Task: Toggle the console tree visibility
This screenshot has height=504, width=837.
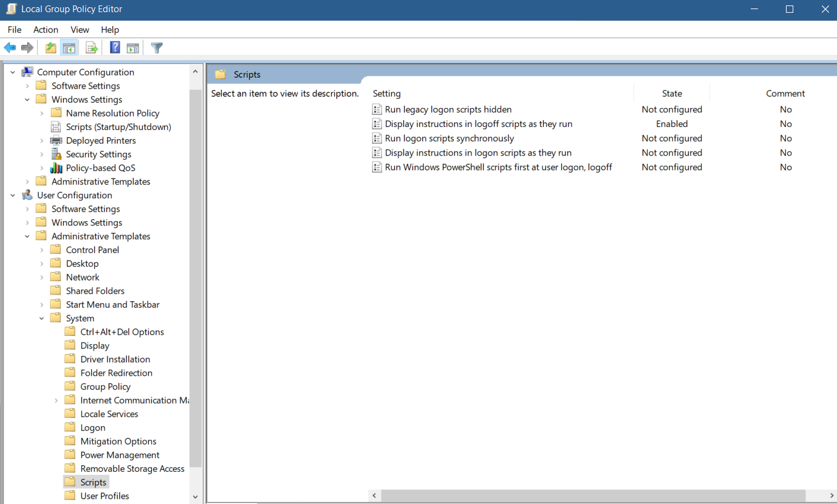Action: click(x=69, y=47)
